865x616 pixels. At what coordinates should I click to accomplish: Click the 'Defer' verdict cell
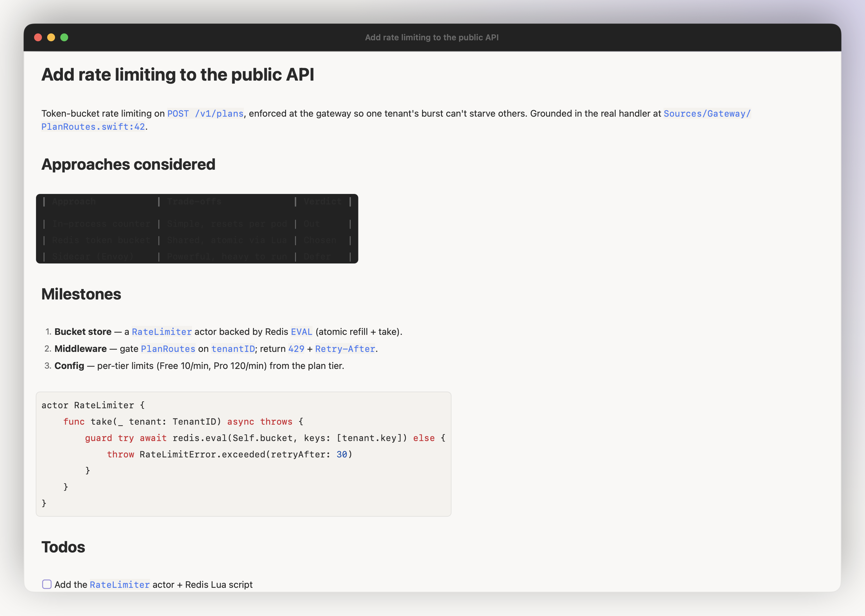pyautogui.click(x=317, y=257)
